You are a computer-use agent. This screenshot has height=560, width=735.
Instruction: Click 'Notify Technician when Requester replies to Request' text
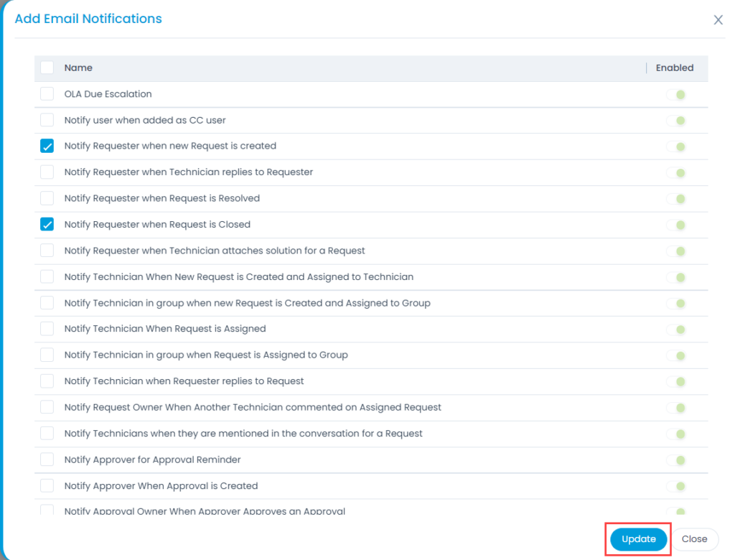184,381
